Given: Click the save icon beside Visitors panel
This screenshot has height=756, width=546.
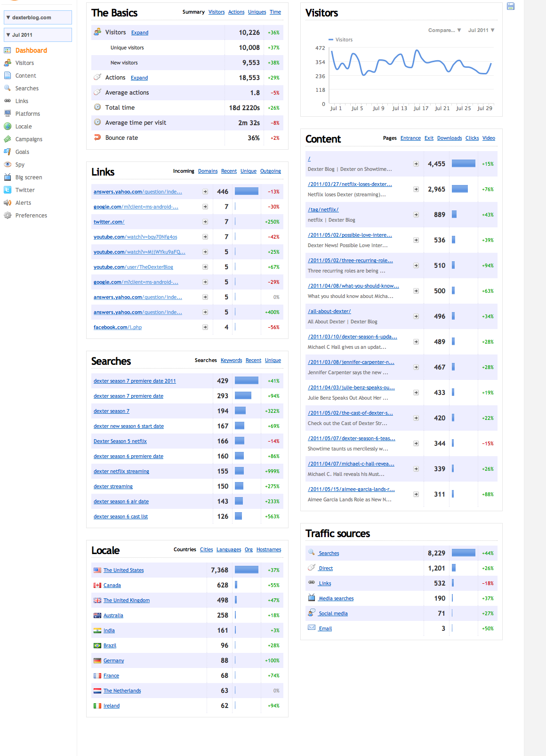Looking at the screenshot, I should (511, 7).
